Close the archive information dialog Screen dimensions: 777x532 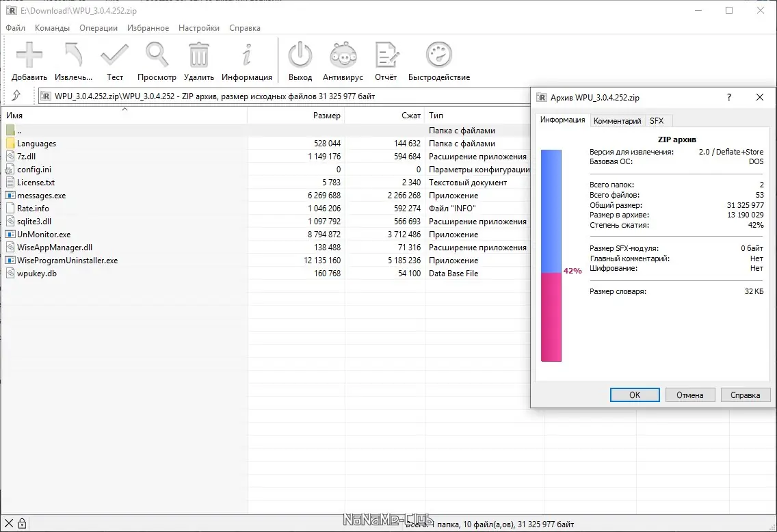(760, 97)
